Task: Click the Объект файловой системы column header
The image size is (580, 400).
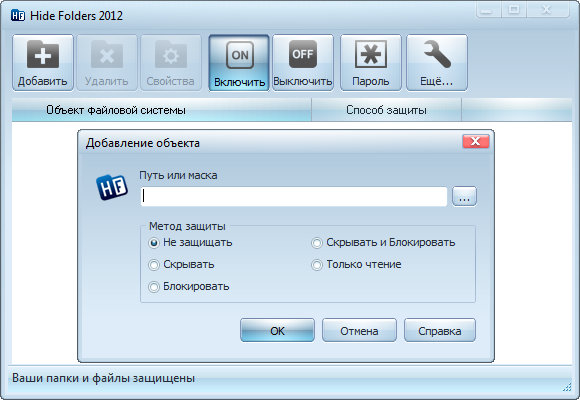Action: click(162, 110)
